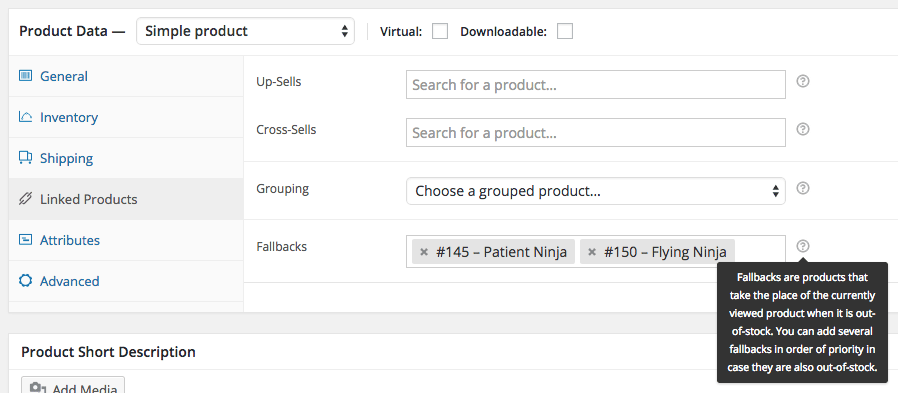
Task: Click the Advanced gear icon
Action: (x=25, y=281)
